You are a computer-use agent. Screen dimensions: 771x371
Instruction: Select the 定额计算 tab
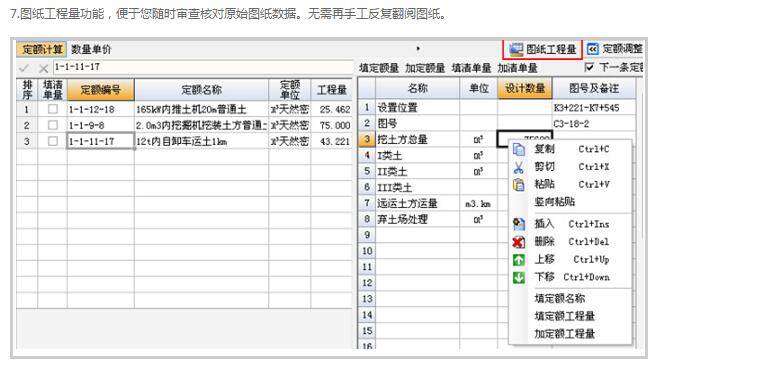42,50
